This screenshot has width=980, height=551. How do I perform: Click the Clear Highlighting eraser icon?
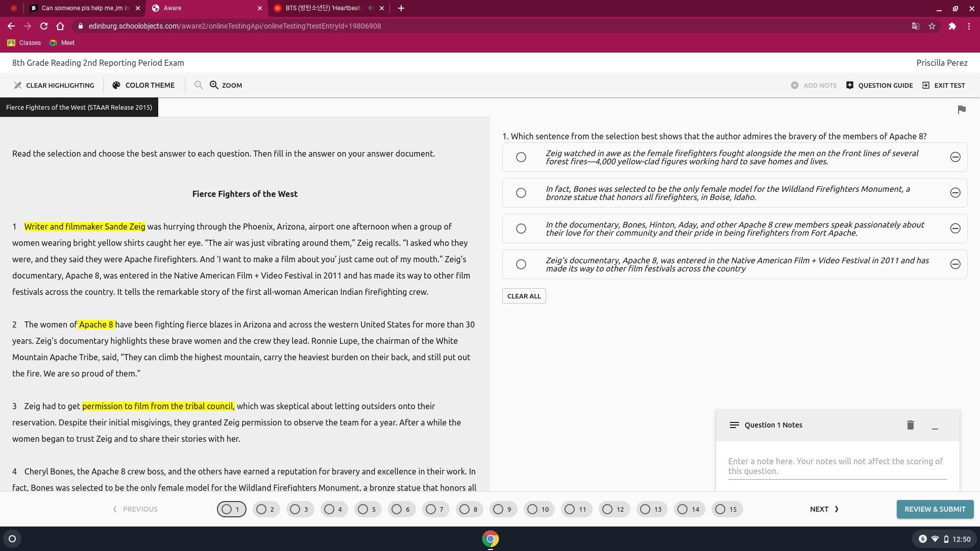(18, 85)
